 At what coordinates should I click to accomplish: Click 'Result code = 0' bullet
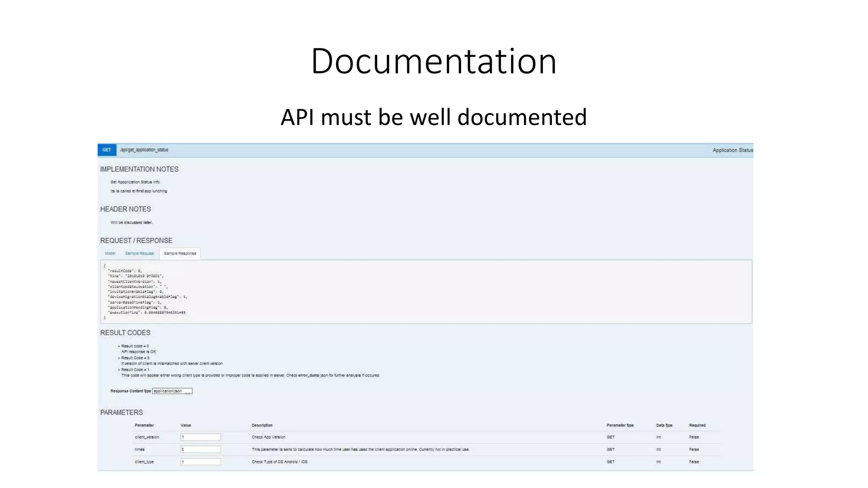pyautogui.click(x=135, y=346)
